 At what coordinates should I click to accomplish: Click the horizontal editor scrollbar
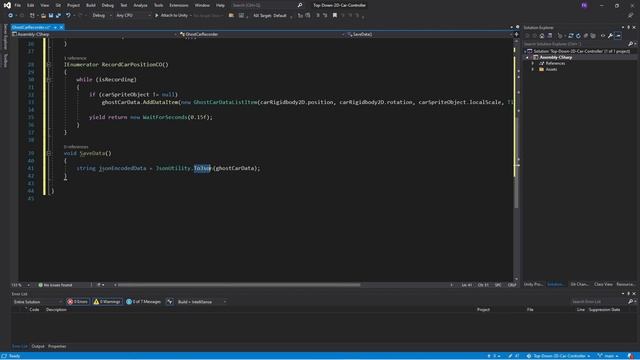[x=239, y=285]
